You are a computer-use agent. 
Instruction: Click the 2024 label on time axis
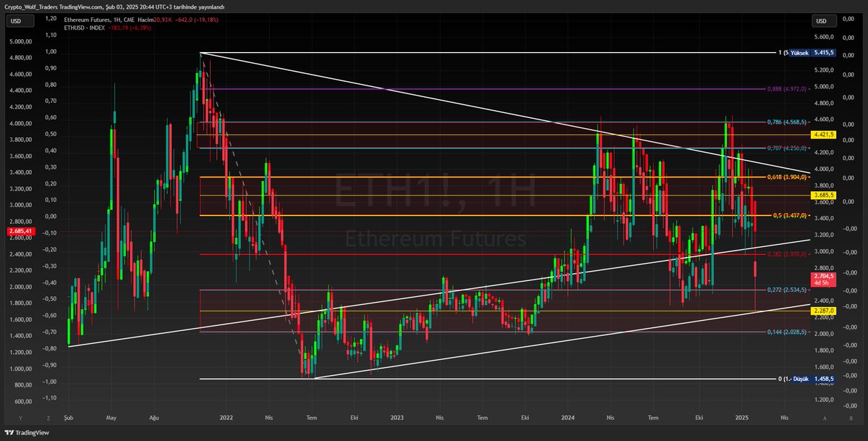coord(568,418)
